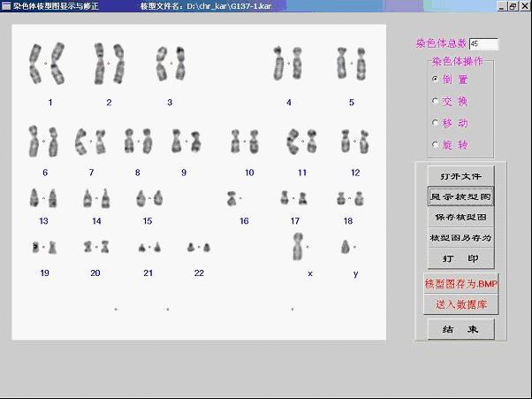Click the red 送入数据库 button
532x399 pixels.
point(460,304)
